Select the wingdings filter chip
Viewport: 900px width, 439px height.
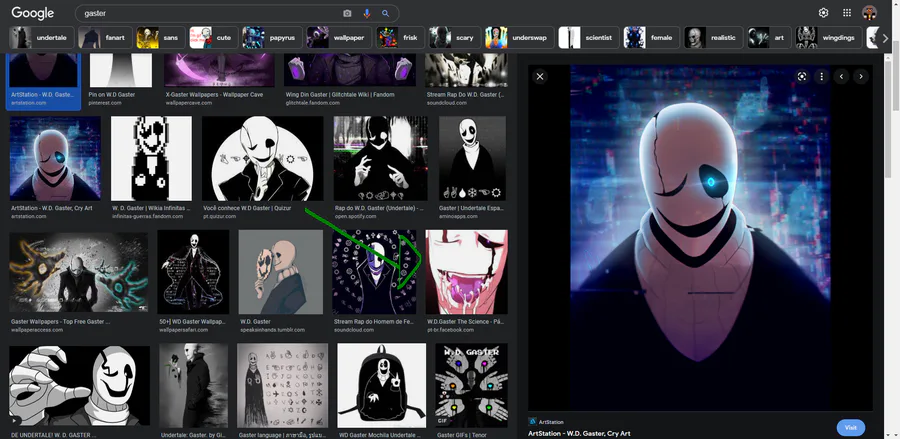[828, 38]
